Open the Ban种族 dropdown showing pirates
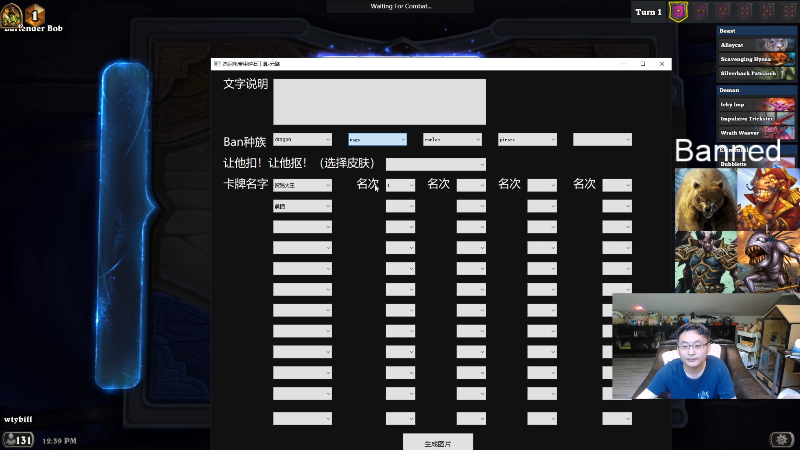The image size is (800, 450). pyautogui.click(x=528, y=139)
